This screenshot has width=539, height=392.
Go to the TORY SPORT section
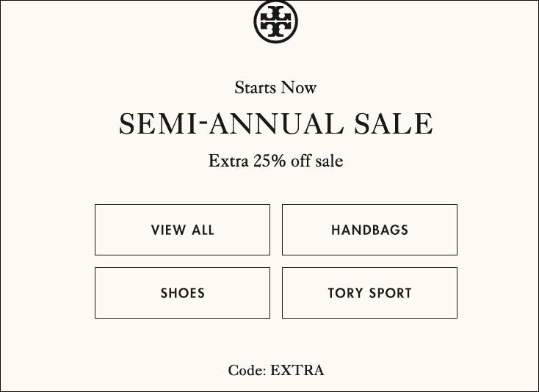(369, 293)
